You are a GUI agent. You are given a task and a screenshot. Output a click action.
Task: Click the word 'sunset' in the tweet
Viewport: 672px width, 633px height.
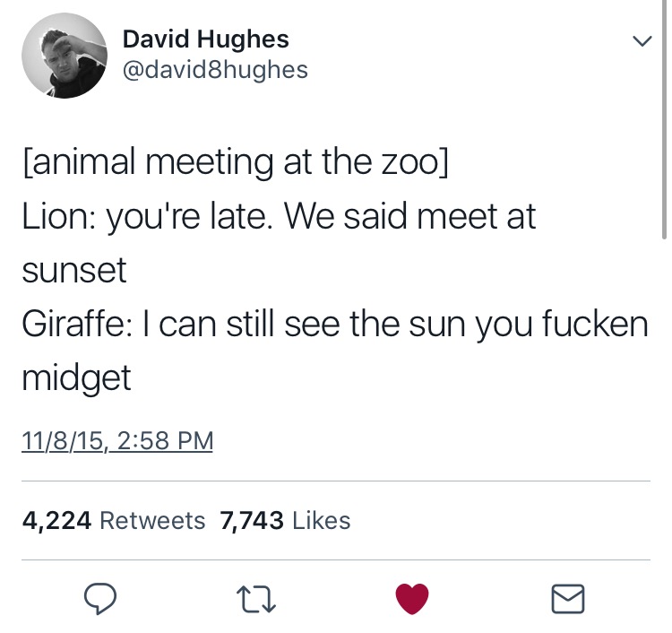[x=75, y=270]
